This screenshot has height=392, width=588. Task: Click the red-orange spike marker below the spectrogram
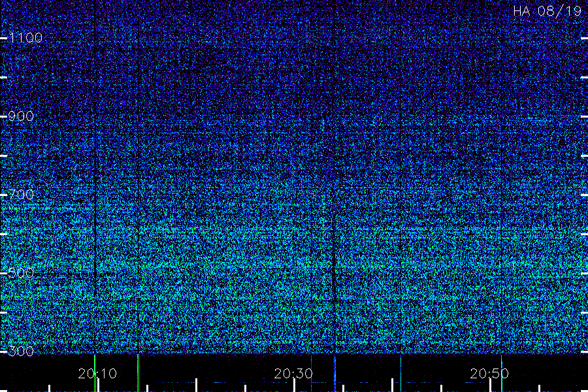pyautogui.click(x=138, y=373)
